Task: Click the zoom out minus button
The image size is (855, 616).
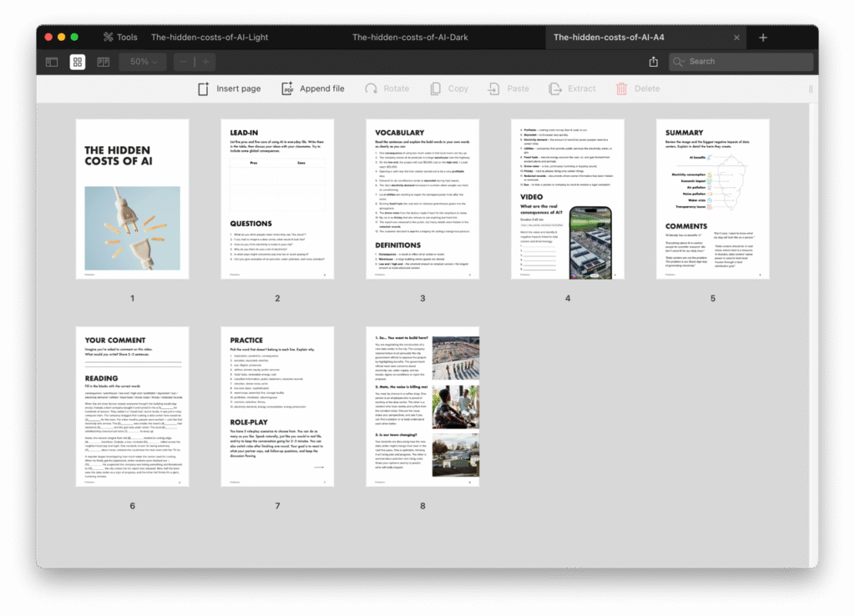Action: tap(185, 62)
